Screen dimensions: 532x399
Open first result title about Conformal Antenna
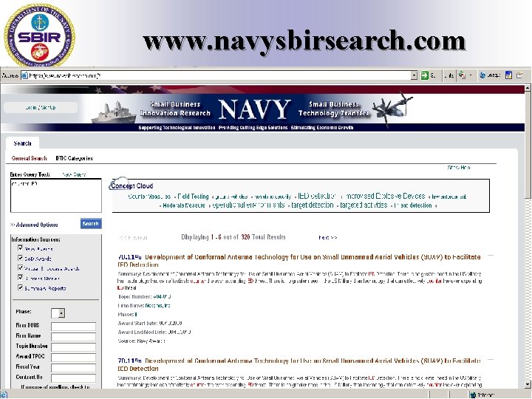tap(299, 261)
